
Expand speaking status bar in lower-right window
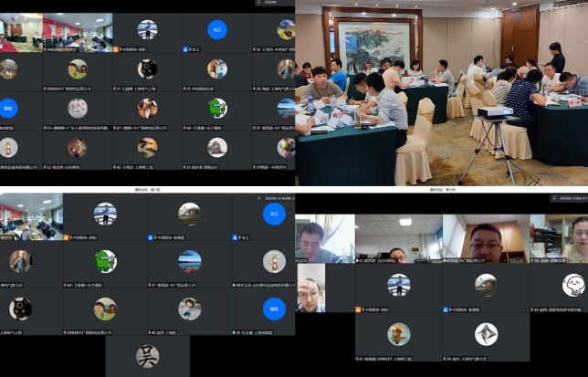pos(566,197)
